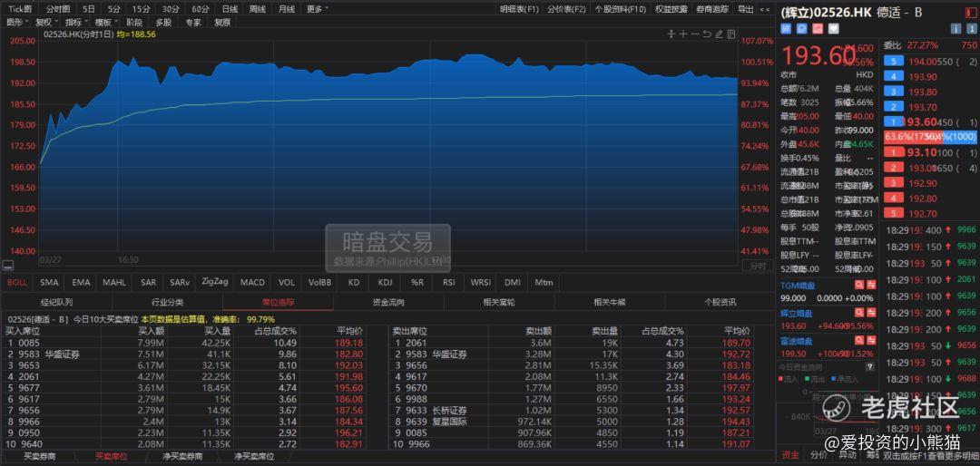Click the question mark help icon by 今日资金流向
This screenshot has height=466, width=980.
870,366
